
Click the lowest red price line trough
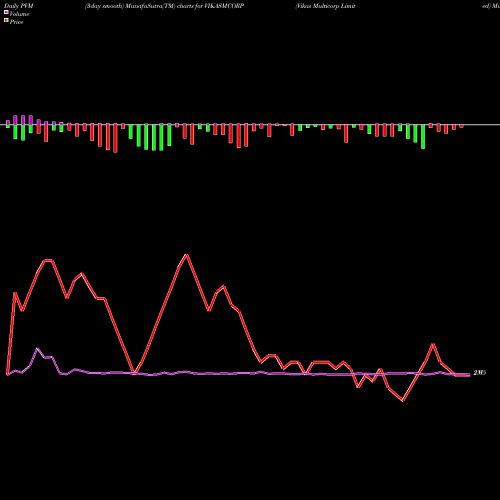click(403, 400)
